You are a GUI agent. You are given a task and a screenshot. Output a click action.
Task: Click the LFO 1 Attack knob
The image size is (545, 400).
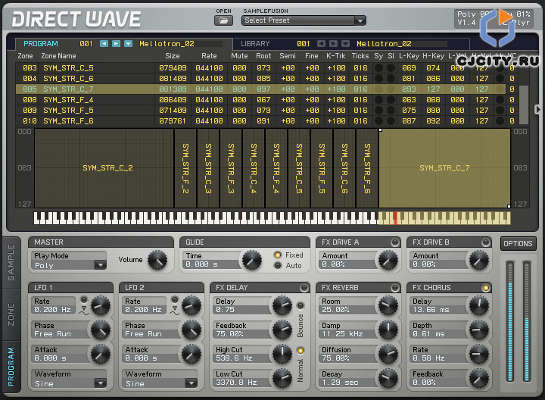(100, 354)
